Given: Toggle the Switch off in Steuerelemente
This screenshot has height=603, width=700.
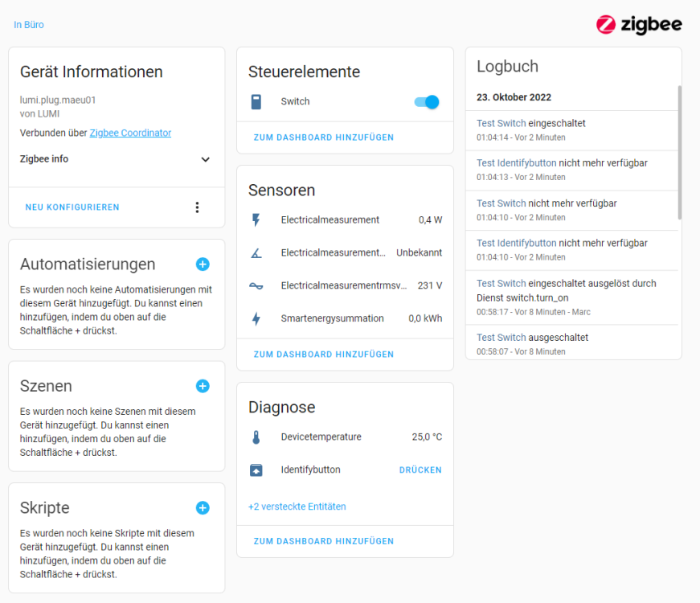Looking at the screenshot, I should [x=427, y=102].
